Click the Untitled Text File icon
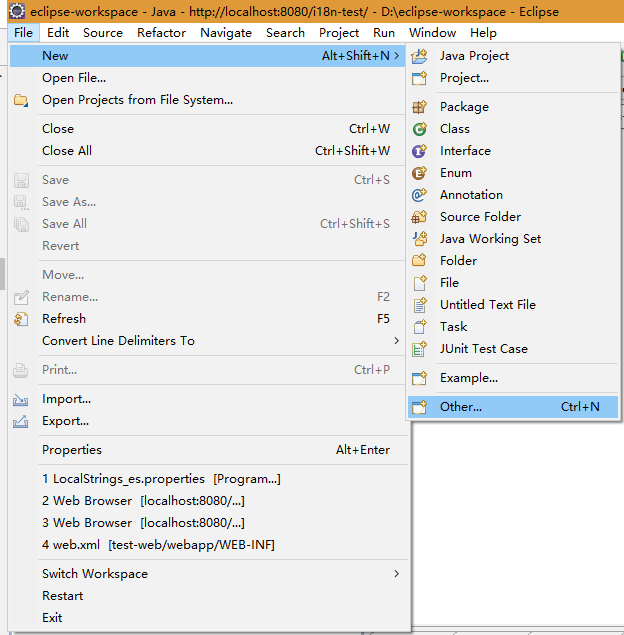Screen dimensions: 624x635 (x=419, y=305)
